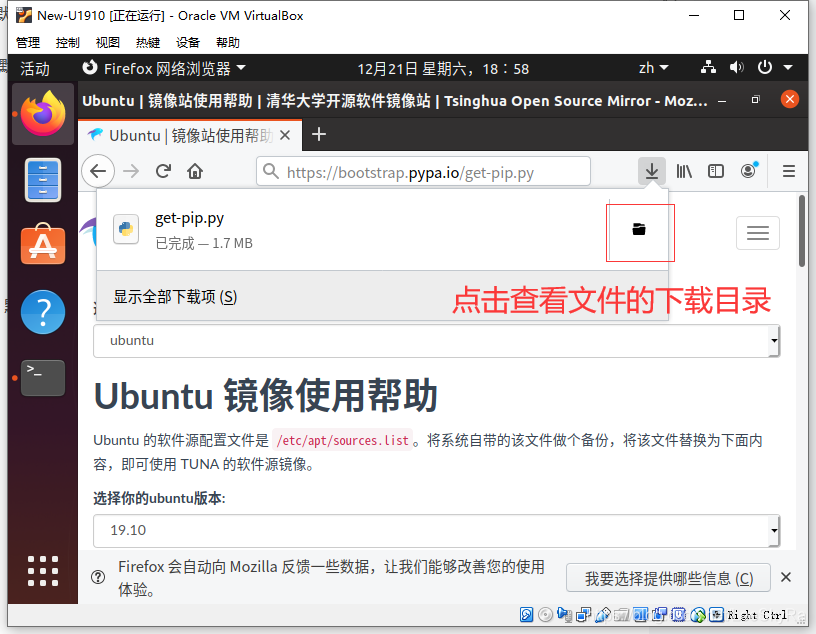Viewport: 816px width, 634px height.
Task: Click 我要选择提供哪些信息 button
Action: click(x=668, y=578)
